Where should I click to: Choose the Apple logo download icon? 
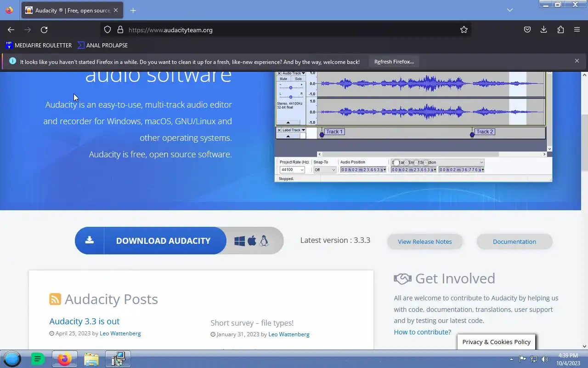click(x=252, y=241)
